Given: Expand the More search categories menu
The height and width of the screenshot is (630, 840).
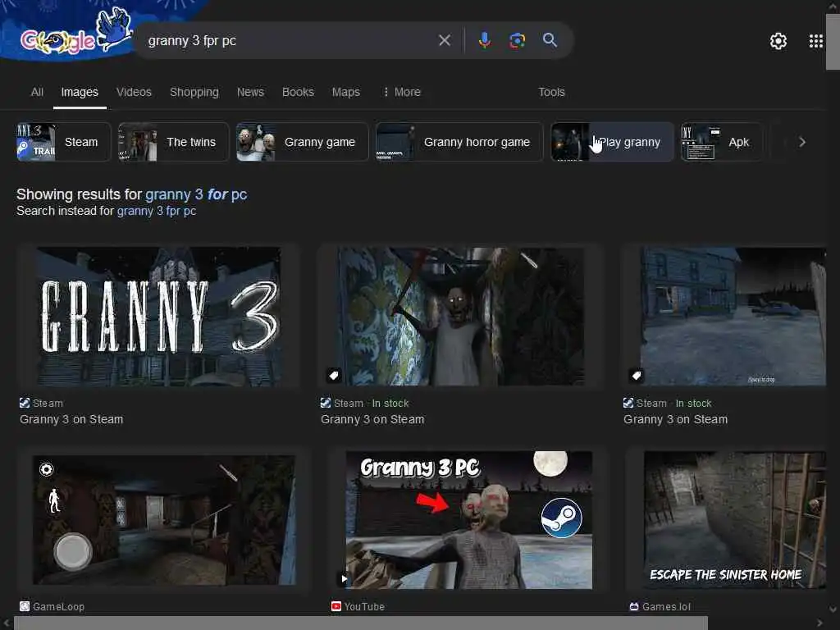Looking at the screenshot, I should (x=401, y=92).
